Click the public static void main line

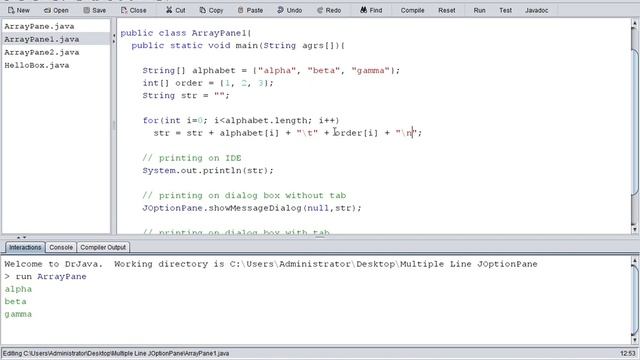coord(238,45)
